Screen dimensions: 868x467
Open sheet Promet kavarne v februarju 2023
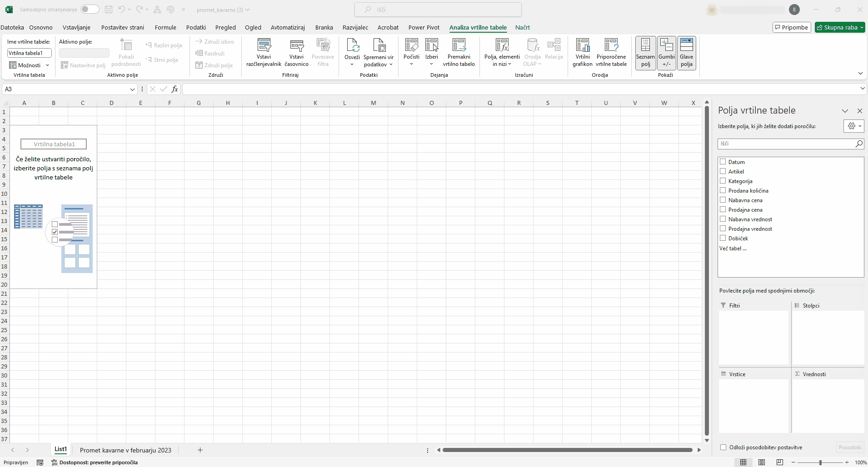[x=125, y=450]
